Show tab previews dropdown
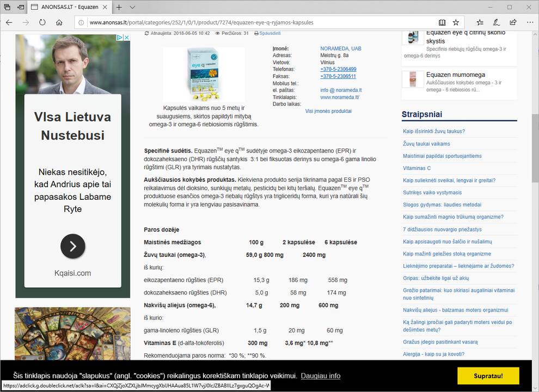The width and height of the screenshot is (539, 392). [132, 7]
